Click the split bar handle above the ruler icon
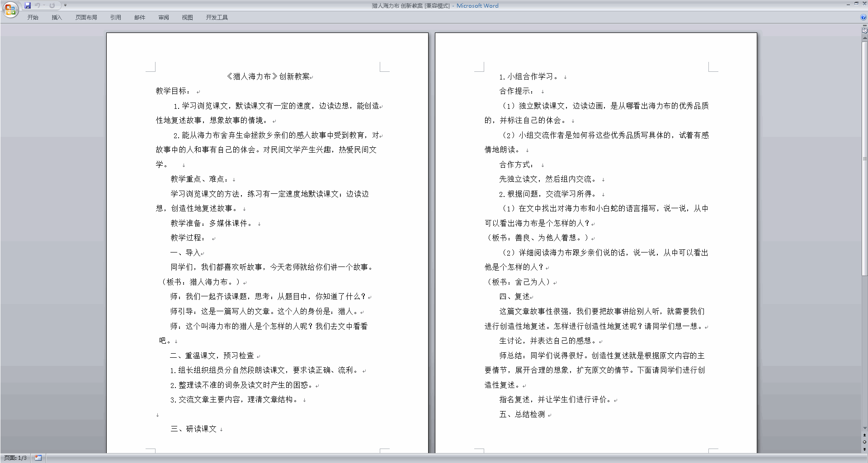868x463 pixels. pos(864,26)
